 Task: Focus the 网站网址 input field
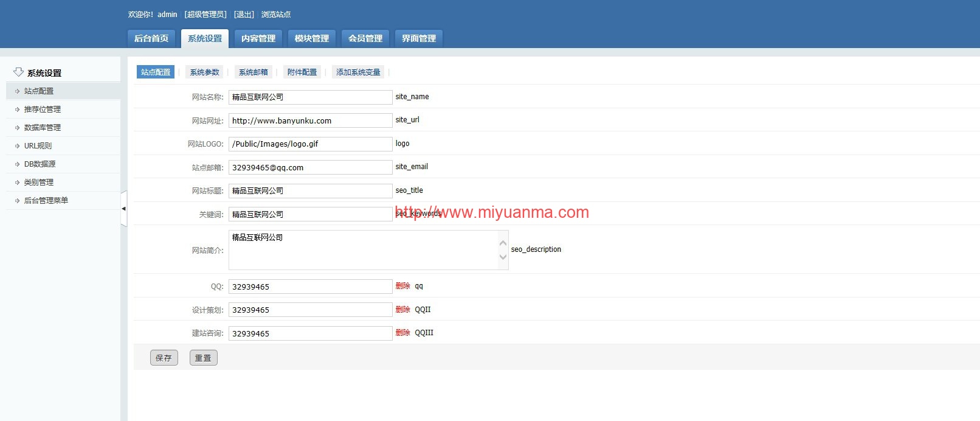click(310, 120)
